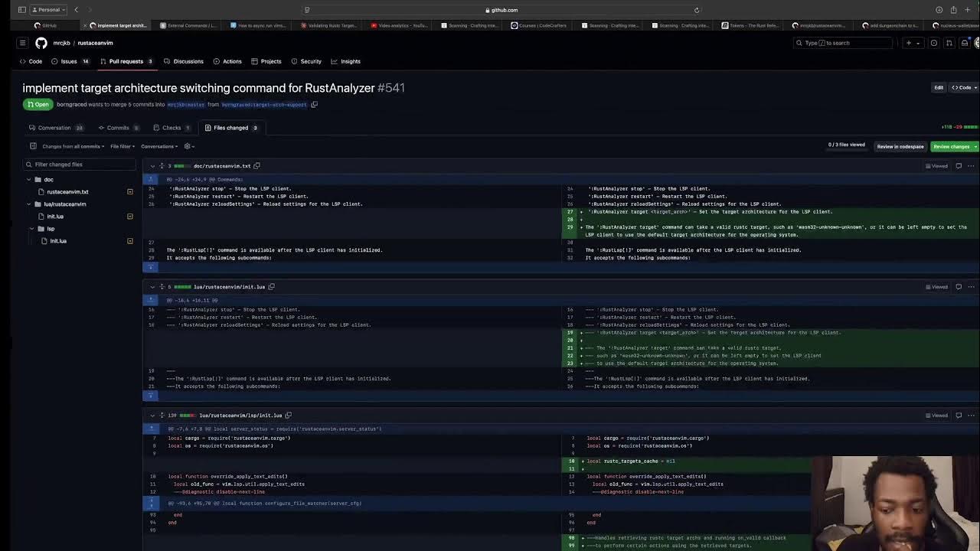Comment on lua/rustaceanvim/init.lua file icon

[x=959, y=286]
